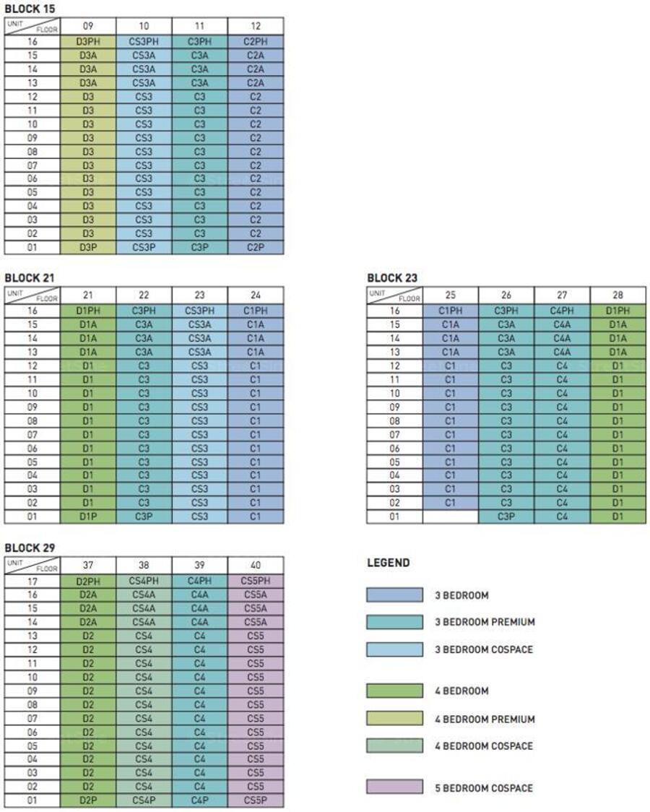Select the CS4P ground floor cell
650x812 pixels.
[144, 800]
